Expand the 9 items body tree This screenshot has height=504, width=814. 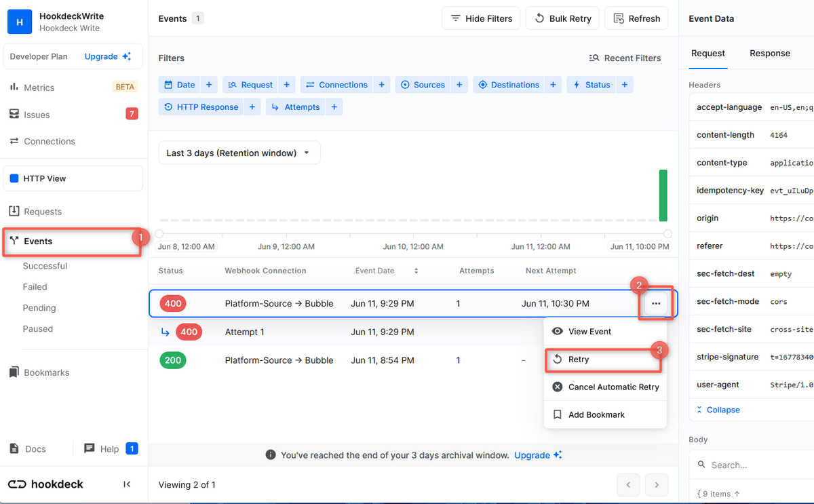(x=716, y=493)
